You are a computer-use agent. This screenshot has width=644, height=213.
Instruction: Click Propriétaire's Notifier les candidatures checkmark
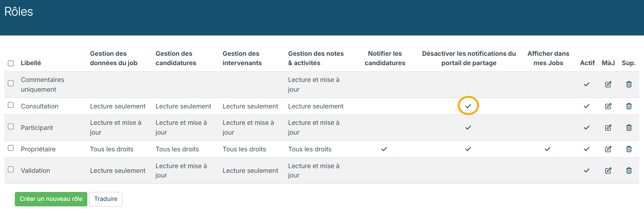pyautogui.click(x=384, y=149)
